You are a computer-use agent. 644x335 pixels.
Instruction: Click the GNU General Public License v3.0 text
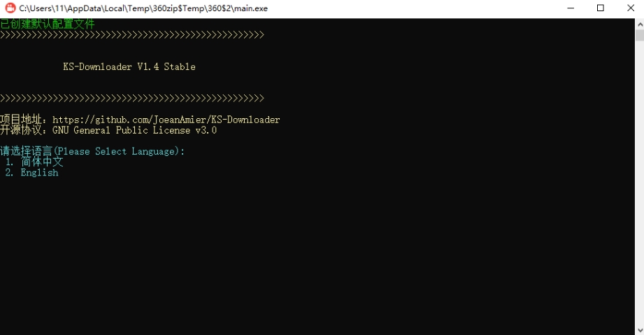(135, 130)
